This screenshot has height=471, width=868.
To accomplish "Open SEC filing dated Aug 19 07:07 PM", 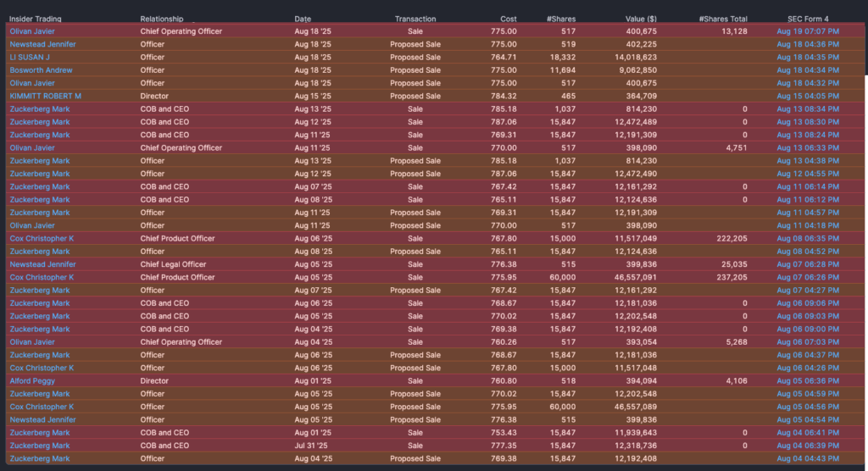I will (808, 31).
